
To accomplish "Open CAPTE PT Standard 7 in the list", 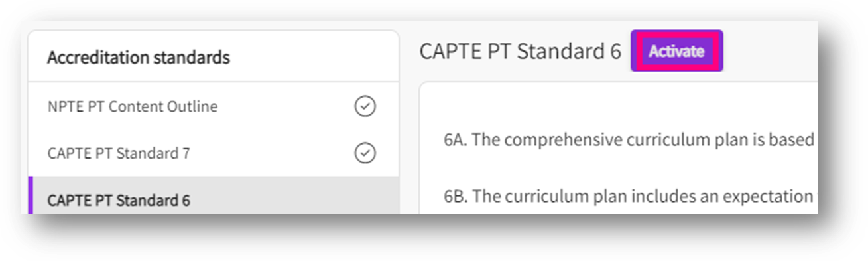I will tap(119, 153).
